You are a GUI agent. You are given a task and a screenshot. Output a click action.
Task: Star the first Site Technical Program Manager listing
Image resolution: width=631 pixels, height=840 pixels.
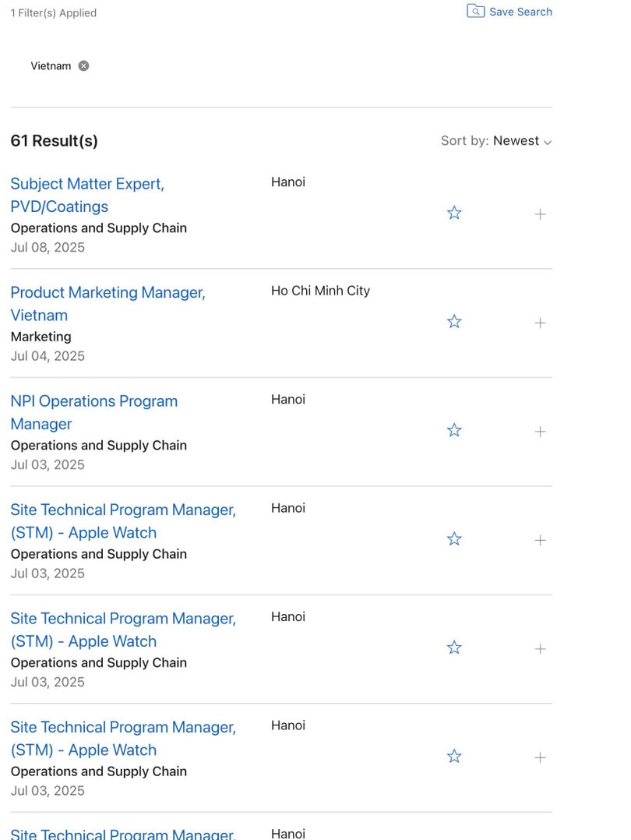(454, 539)
